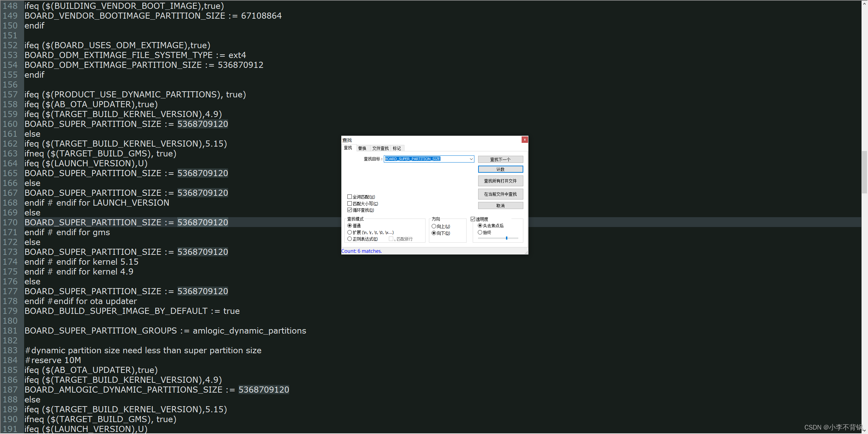
Task: Click value 5368709120 on line 160
Action: click(x=203, y=124)
